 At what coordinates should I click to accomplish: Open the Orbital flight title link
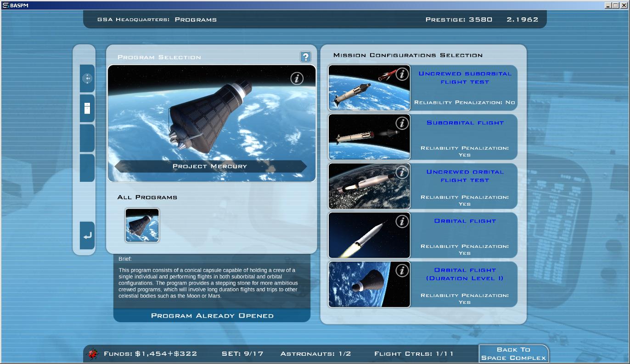465,221
